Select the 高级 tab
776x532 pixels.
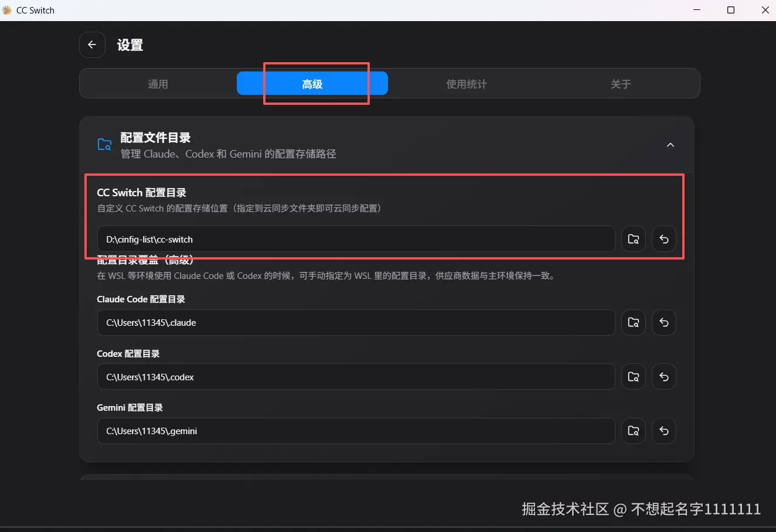[312, 84]
